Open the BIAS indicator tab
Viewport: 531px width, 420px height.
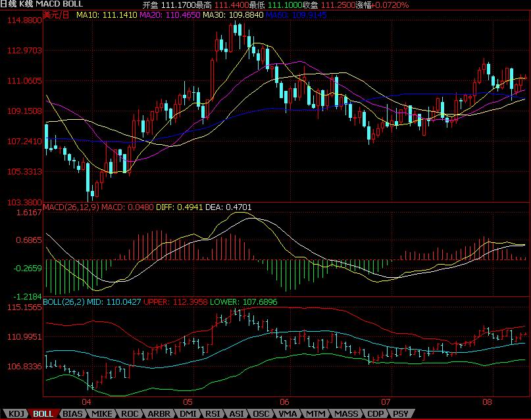point(72,413)
